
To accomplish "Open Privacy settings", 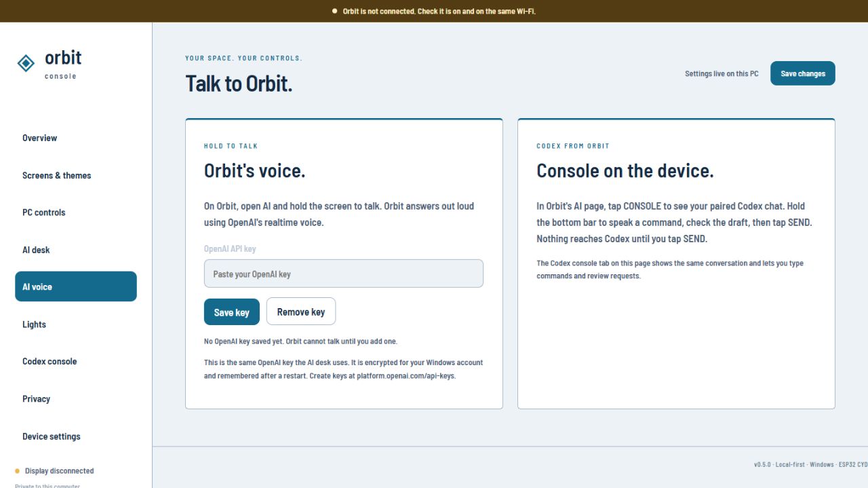I will click(x=75, y=399).
